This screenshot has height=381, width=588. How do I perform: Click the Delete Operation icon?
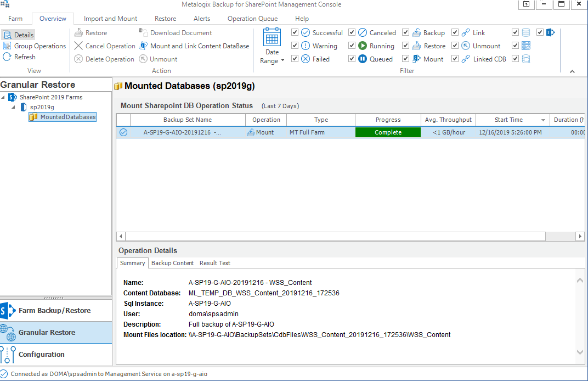point(78,59)
